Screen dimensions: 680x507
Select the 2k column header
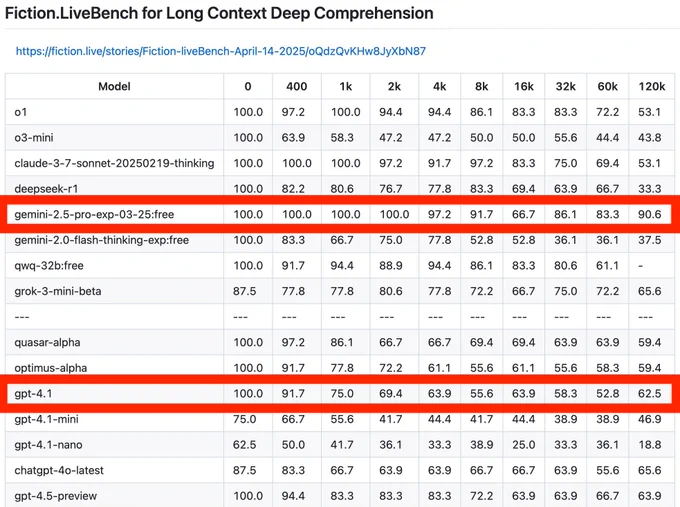point(394,86)
